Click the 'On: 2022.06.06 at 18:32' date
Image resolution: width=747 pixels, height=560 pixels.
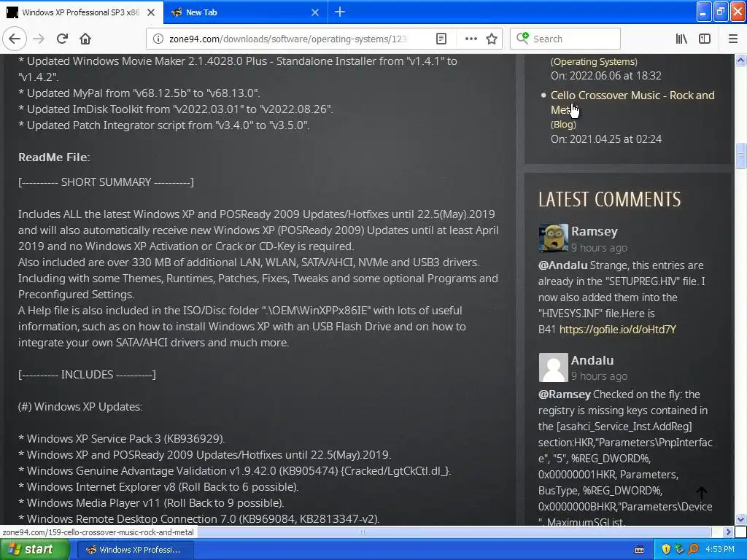606,76
